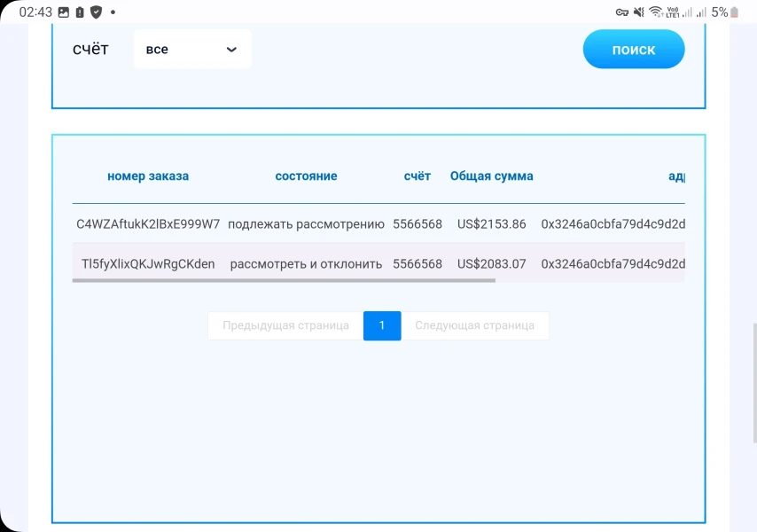Tap the 02:43 clock
This screenshot has width=757, height=532.
[x=35, y=12]
